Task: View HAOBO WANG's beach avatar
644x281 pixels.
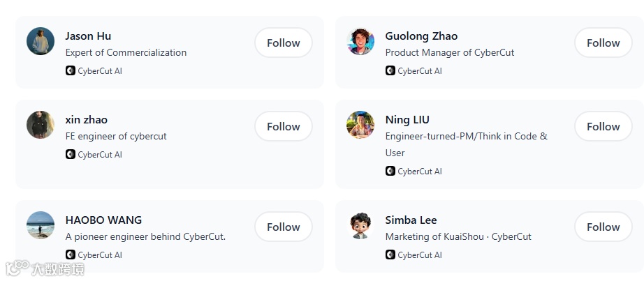Action: pyautogui.click(x=41, y=225)
